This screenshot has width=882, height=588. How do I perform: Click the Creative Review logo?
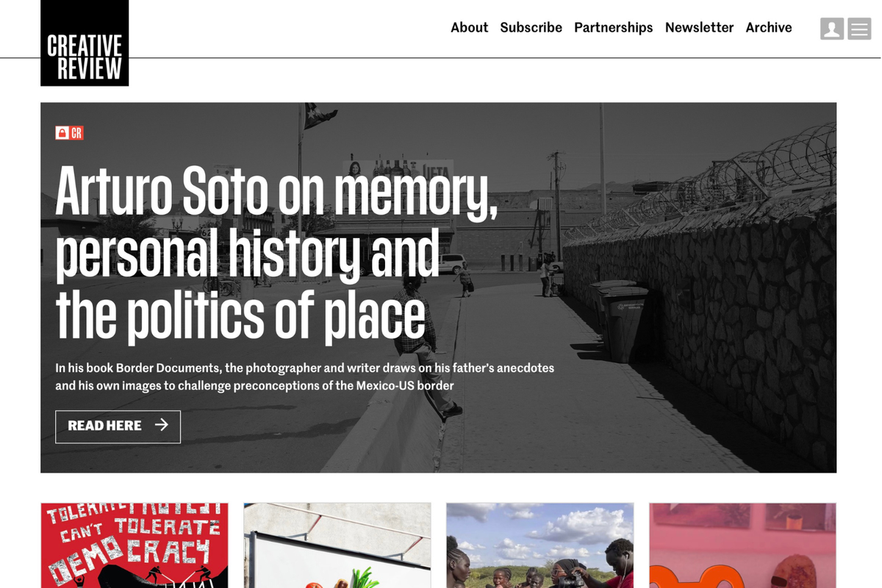tap(85, 43)
